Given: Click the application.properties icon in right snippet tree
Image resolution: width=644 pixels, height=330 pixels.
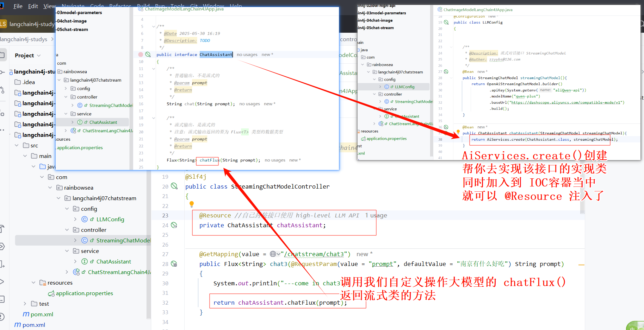Looking at the screenshot, I should click(363, 139).
